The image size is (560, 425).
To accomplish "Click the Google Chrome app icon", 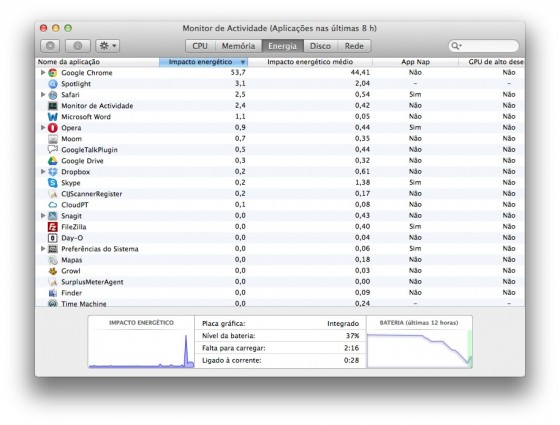I will (x=52, y=73).
